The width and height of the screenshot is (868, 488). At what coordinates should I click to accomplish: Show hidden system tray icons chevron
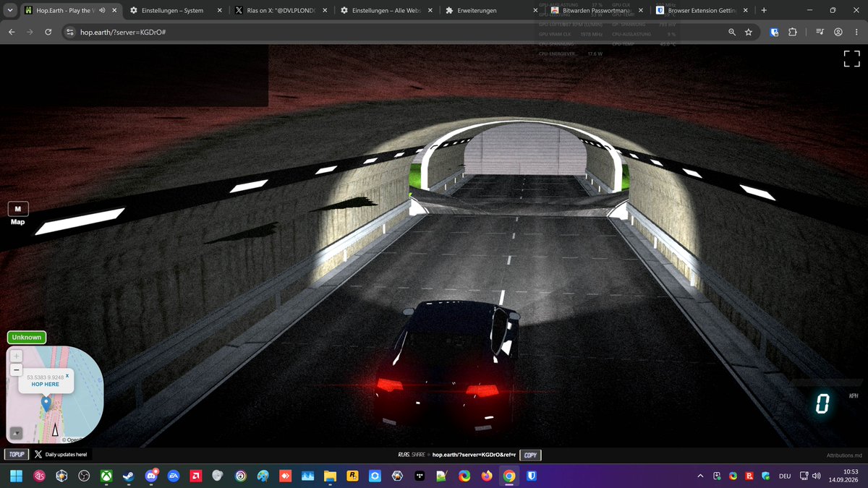[699, 476]
